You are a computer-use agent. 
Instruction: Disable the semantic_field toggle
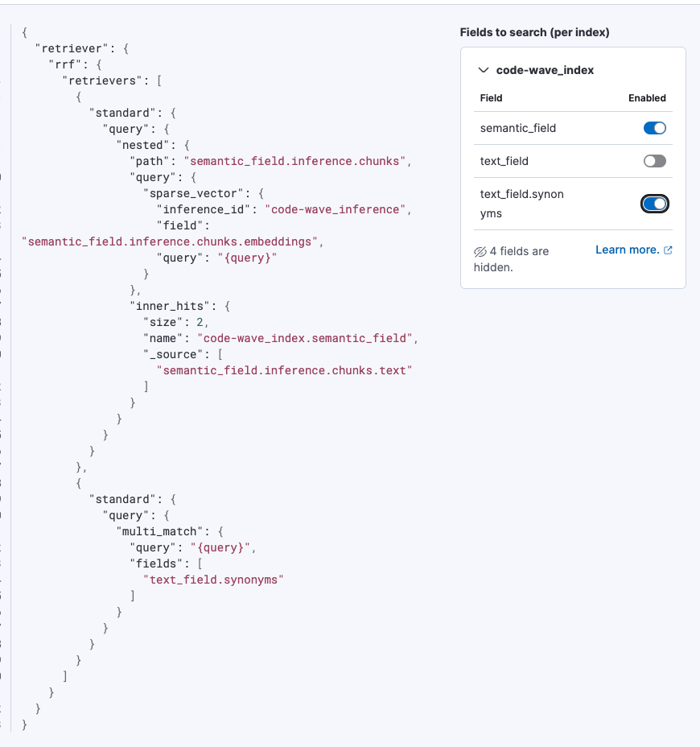[x=655, y=128]
